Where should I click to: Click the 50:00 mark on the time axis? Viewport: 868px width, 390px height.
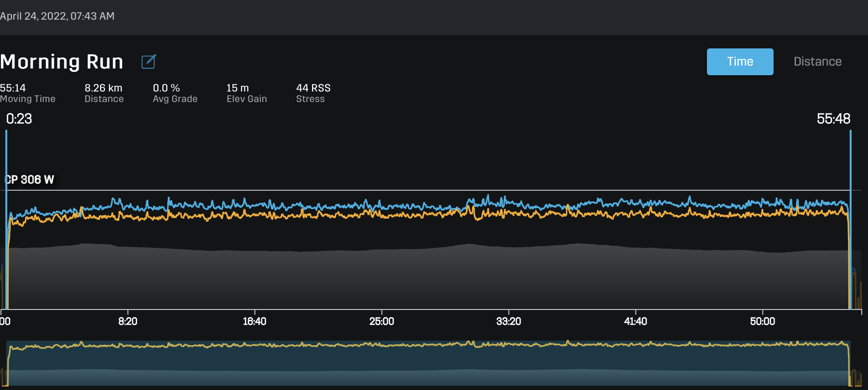click(x=763, y=321)
